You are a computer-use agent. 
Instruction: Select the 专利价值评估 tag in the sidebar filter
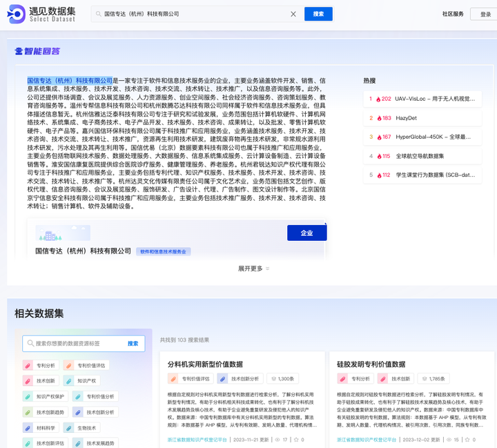click(86, 365)
